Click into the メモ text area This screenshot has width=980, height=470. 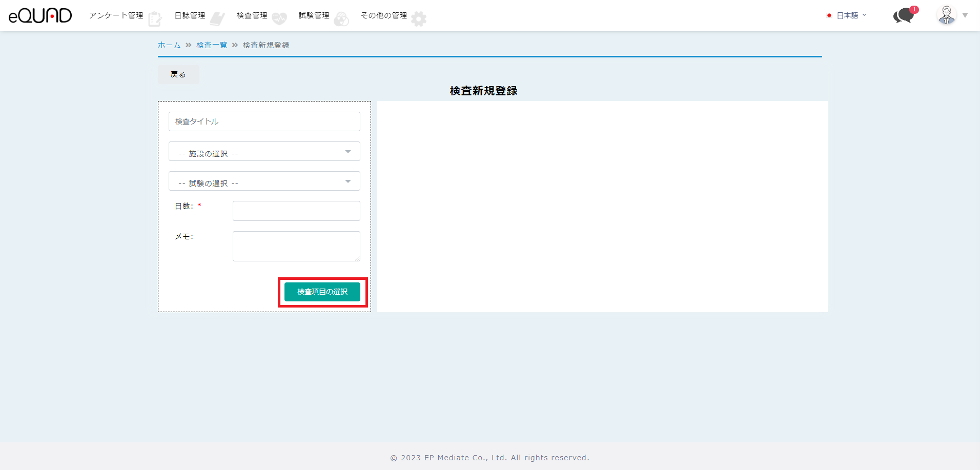296,246
